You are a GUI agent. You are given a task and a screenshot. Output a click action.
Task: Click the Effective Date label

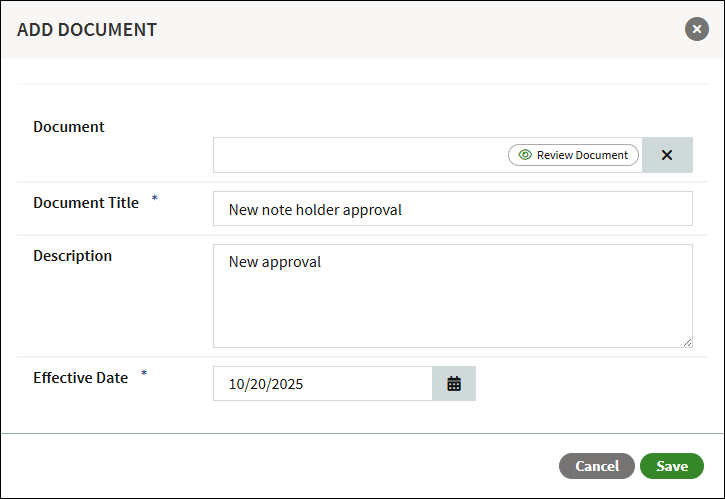(x=80, y=378)
